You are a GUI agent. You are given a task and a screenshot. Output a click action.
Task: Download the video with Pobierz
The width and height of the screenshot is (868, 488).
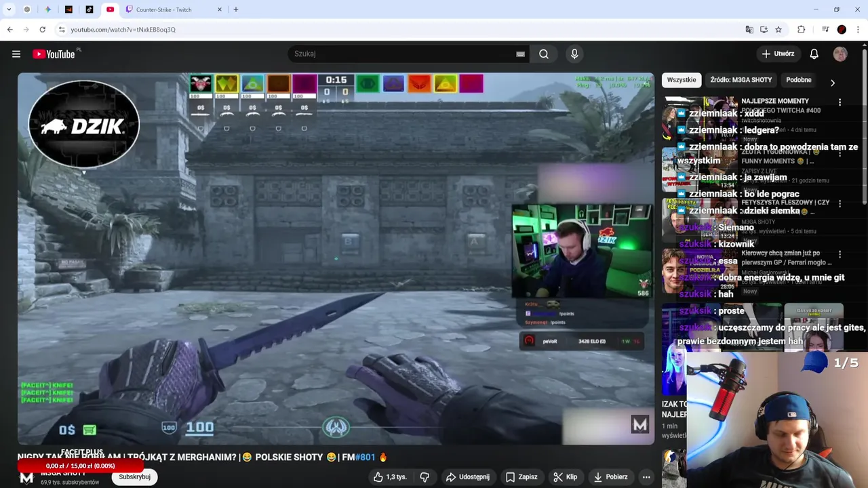pos(610,477)
